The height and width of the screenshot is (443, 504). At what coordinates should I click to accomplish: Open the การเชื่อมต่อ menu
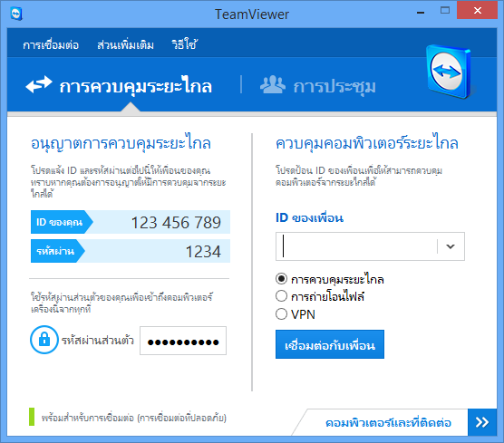coord(51,45)
